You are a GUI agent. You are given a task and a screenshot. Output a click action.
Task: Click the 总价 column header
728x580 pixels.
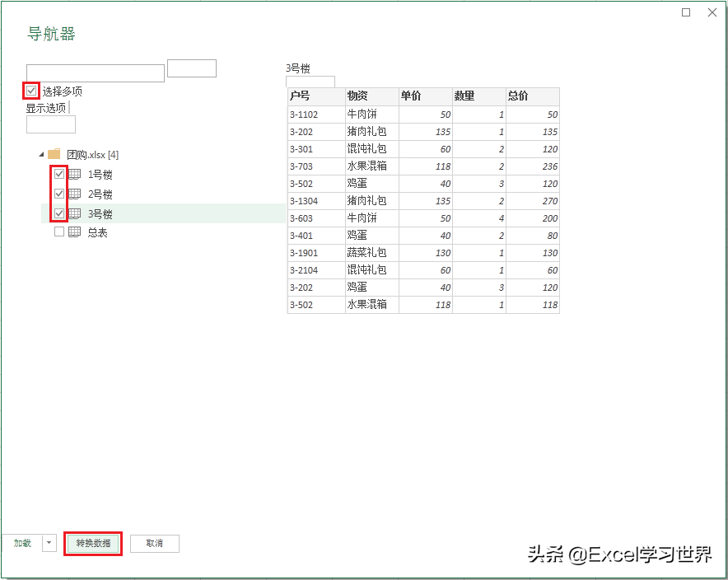[x=533, y=96]
